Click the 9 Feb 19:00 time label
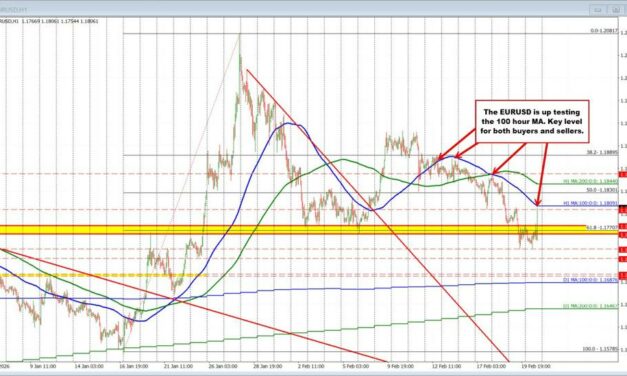This screenshot has height=376, width=627. click(400, 366)
